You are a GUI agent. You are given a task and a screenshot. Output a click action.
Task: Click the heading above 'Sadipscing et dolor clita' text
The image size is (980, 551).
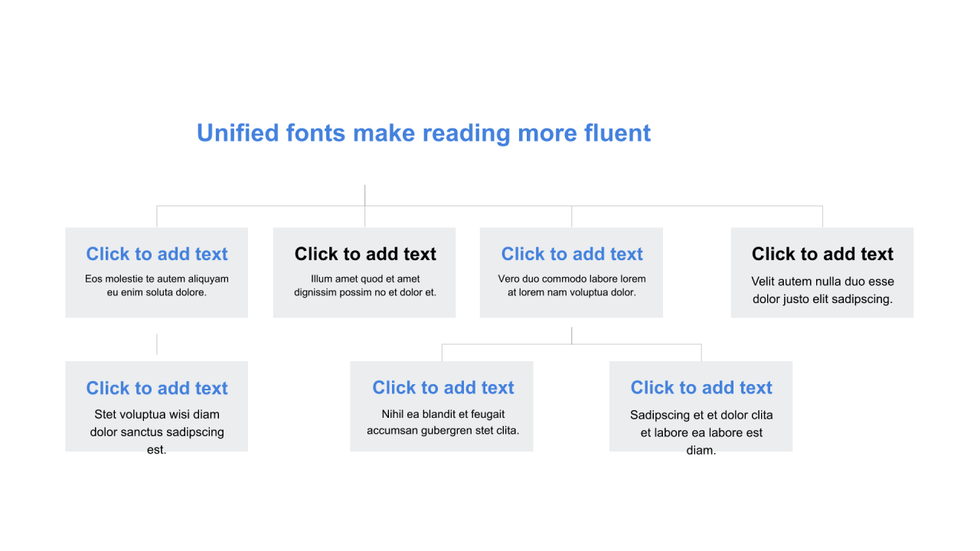coord(701,388)
